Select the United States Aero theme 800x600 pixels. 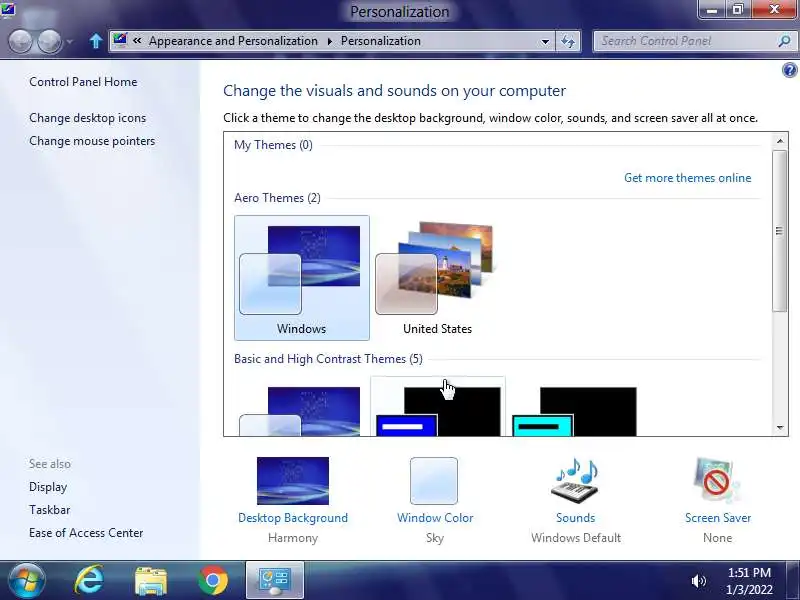[437, 278]
